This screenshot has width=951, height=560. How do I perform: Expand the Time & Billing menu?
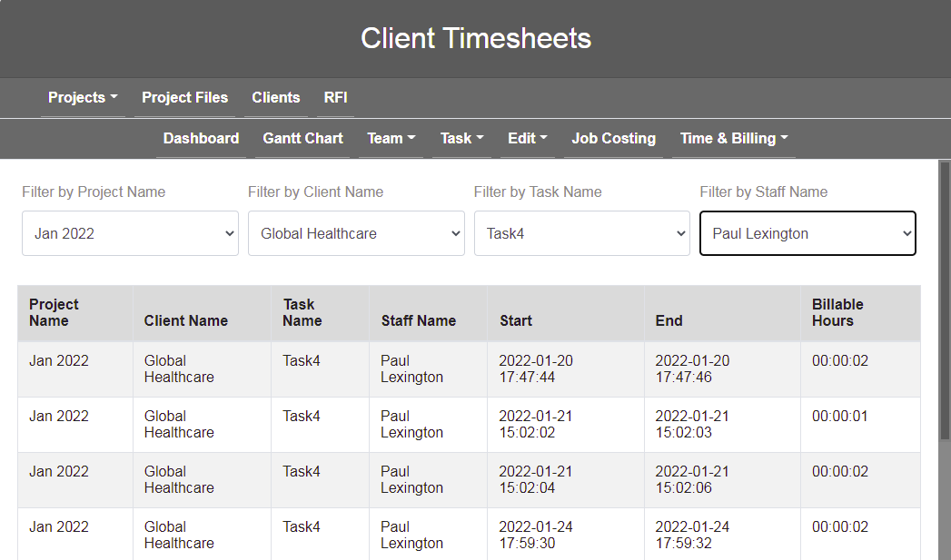coord(733,139)
